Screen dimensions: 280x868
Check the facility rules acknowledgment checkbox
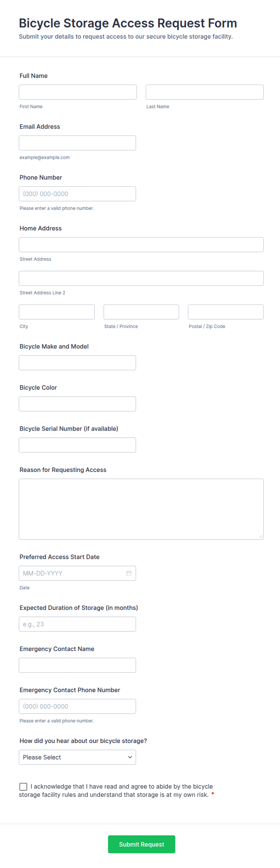click(23, 787)
